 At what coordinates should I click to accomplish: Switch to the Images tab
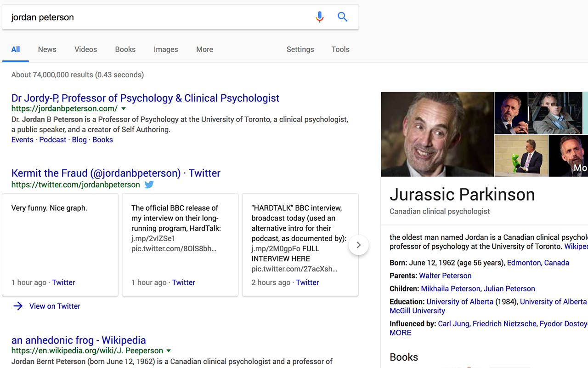[x=165, y=49]
